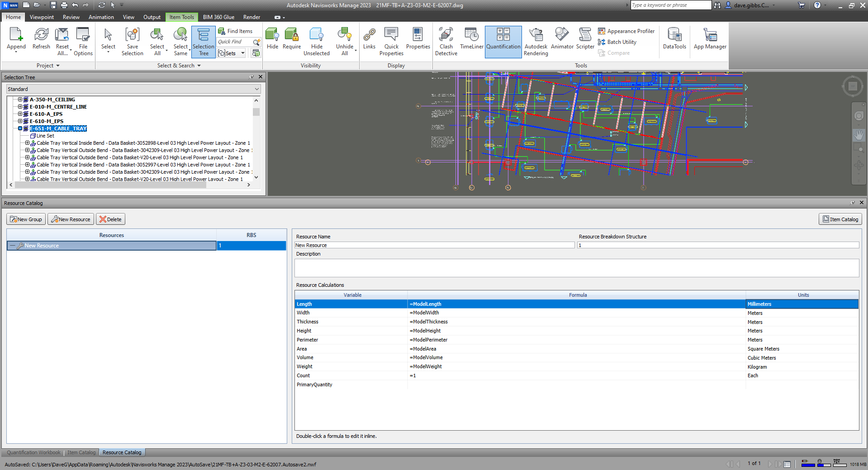Screen dimensions: 868x470
Task: Switch to the Quantification Workbook tab
Action: pos(33,452)
